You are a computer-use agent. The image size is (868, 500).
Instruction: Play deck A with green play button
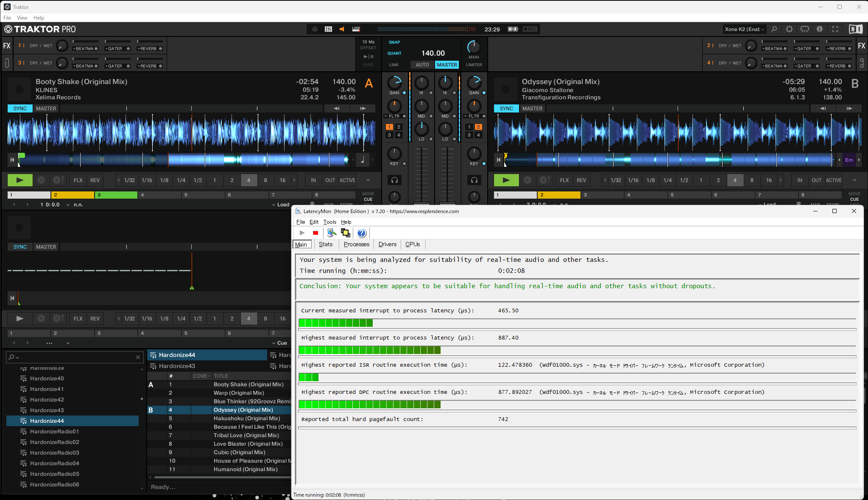pyautogui.click(x=20, y=180)
